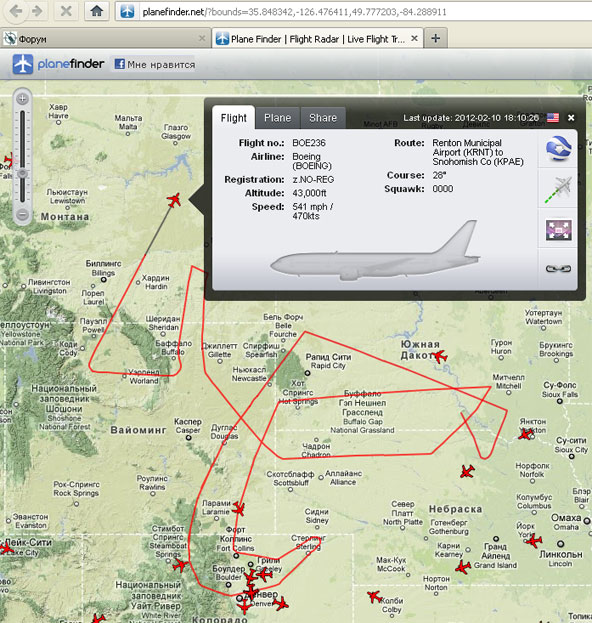Click the browser back arrow
The width and height of the screenshot is (592, 623).
[x=16, y=11]
